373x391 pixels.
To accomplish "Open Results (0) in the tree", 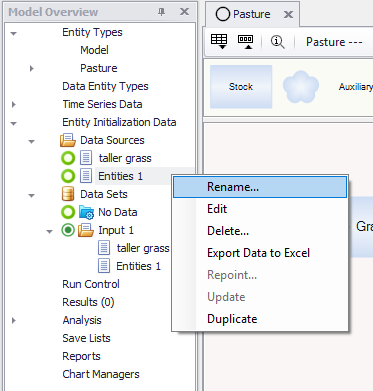I will pyautogui.click(x=88, y=302).
